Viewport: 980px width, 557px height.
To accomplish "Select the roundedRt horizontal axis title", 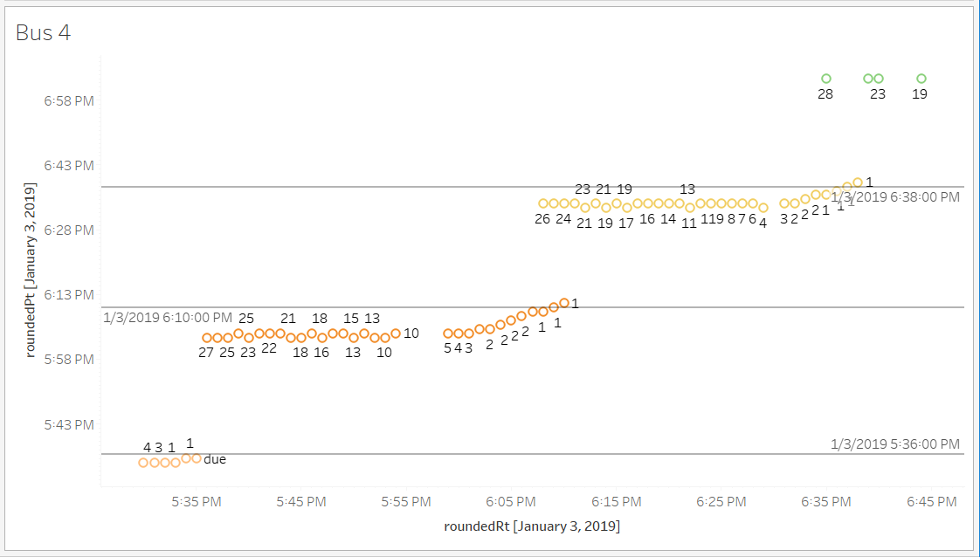I will [532, 526].
